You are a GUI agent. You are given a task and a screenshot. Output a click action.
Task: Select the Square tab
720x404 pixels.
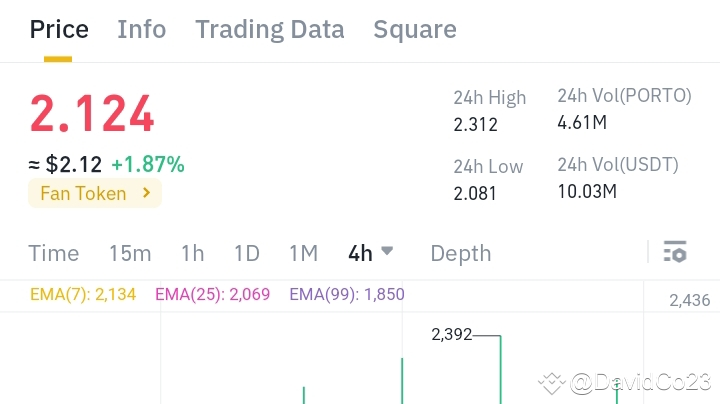point(415,30)
